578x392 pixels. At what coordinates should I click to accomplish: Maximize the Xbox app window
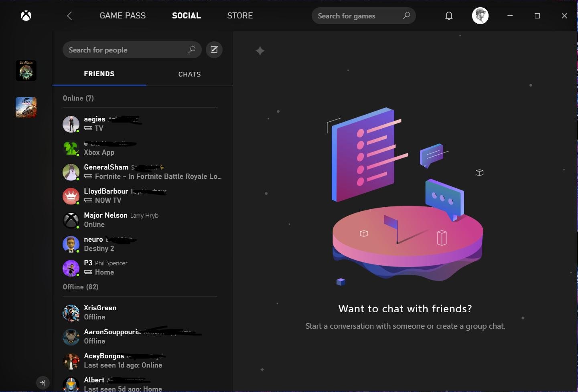(537, 16)
